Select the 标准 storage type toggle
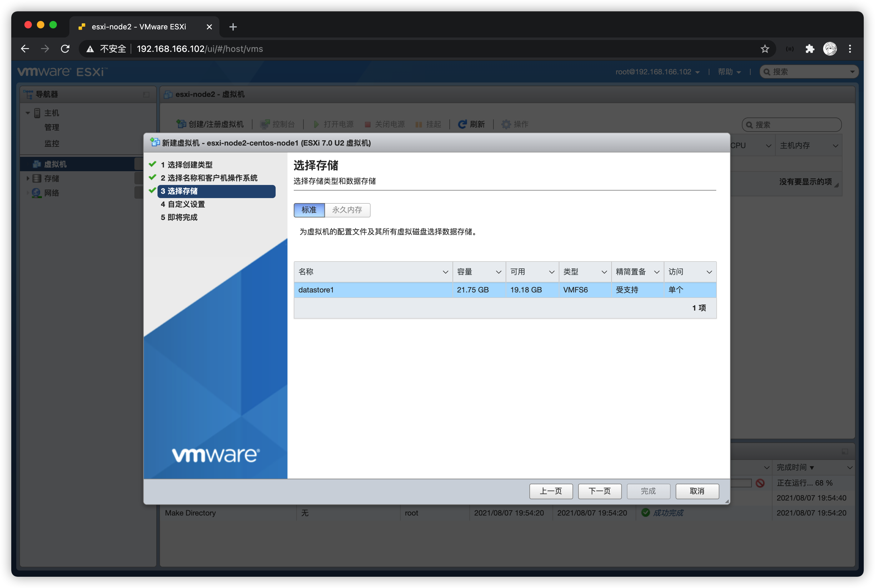The width and height of the screenshot is (875, 588). [309, 210]
